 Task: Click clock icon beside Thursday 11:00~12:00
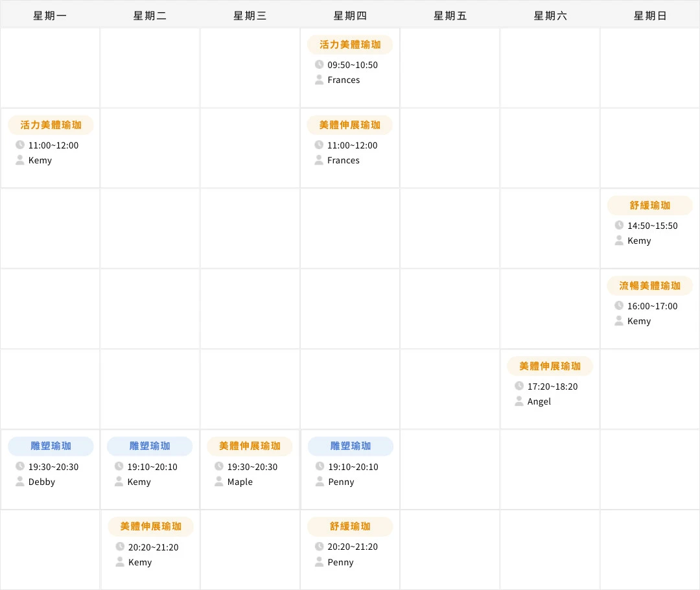[319, 145]
